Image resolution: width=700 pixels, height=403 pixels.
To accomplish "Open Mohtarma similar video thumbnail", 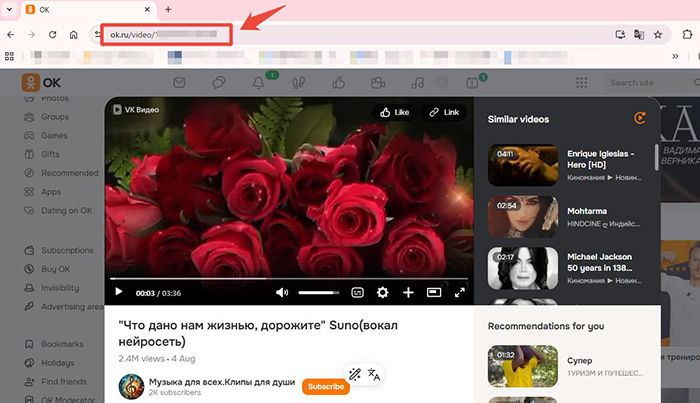I will [523, 217].
